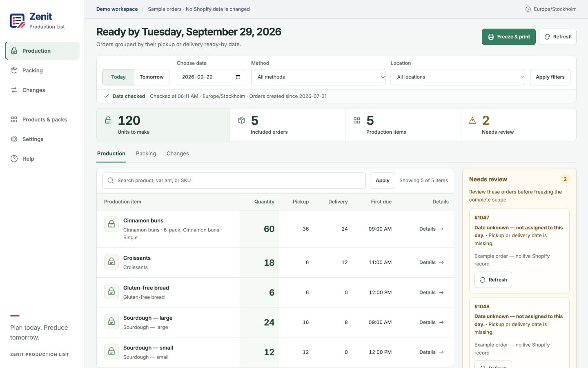Click the Delivery column header

click(338, 202)
